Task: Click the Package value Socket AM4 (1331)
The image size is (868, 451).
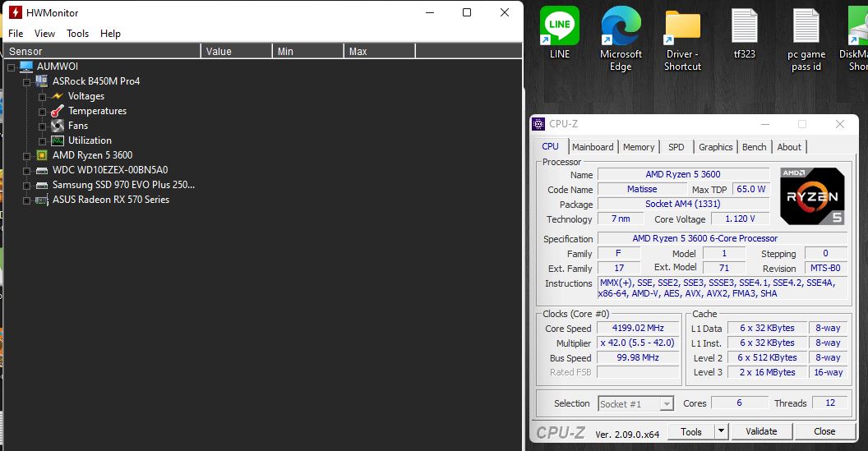Action: pyautogui.click(x=683, y=204)
